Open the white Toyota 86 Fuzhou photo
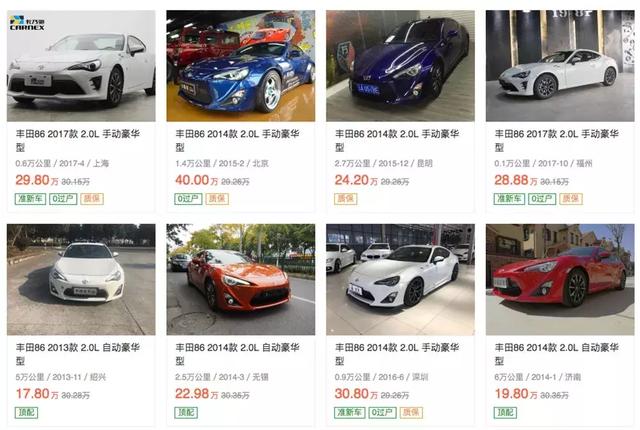This screenshot has height=430, width=640. [x=560, y=66]
